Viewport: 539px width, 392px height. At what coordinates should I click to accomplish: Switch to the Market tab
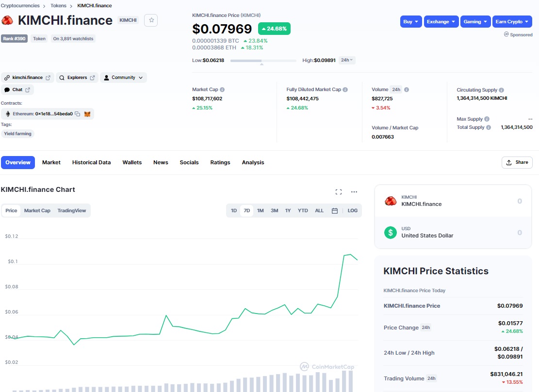[x=51, y=162]
